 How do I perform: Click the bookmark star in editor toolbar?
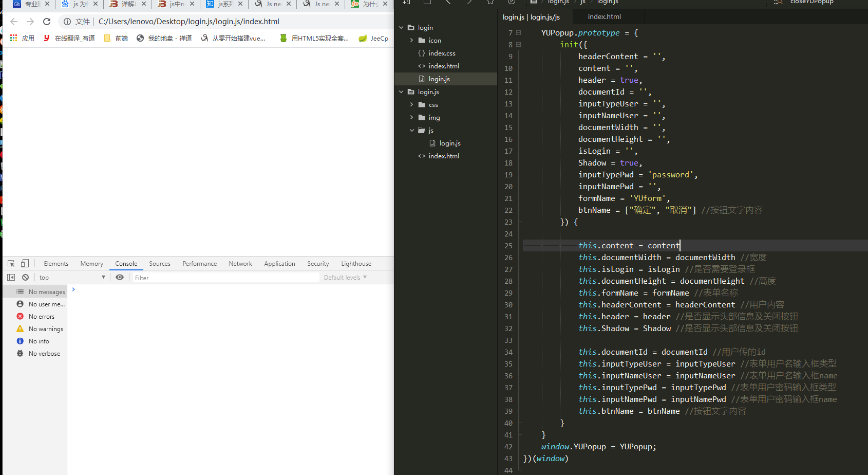point(490,2)
